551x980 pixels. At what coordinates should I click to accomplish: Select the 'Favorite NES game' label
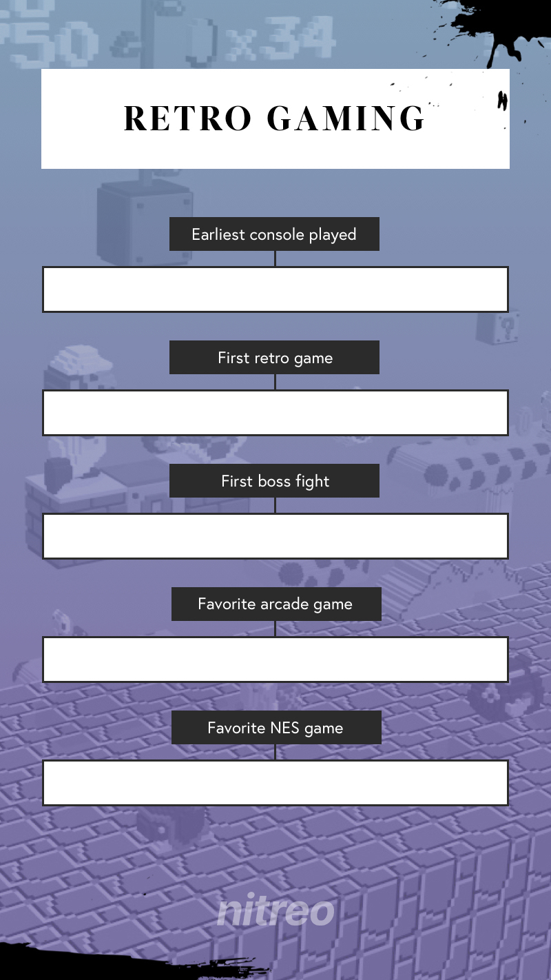pyautogui.click(x=275, y=728)
